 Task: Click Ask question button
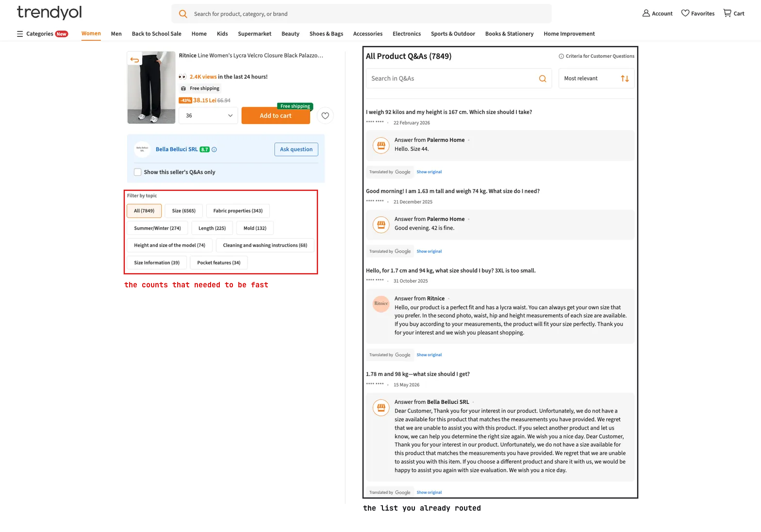296,150
